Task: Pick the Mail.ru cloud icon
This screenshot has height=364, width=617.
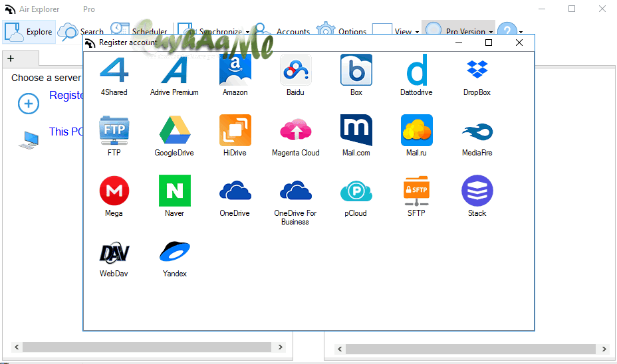Action: pos(416,130)
